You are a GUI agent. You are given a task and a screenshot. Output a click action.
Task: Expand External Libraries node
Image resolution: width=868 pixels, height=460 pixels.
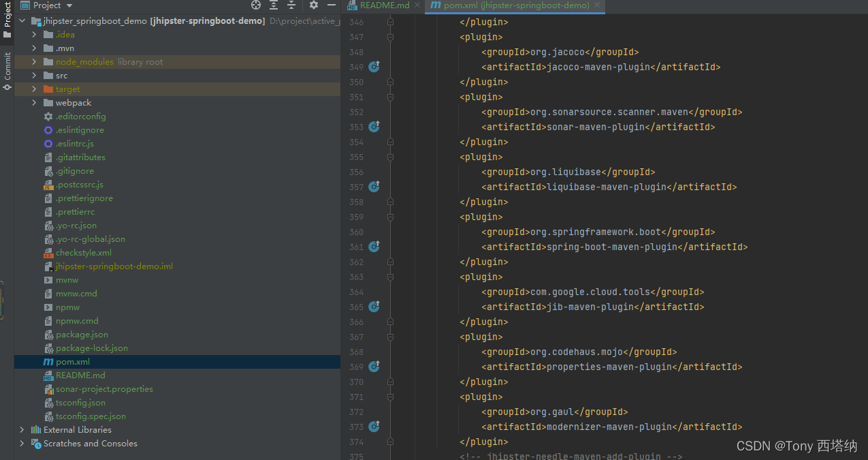[x=22, y=430]
